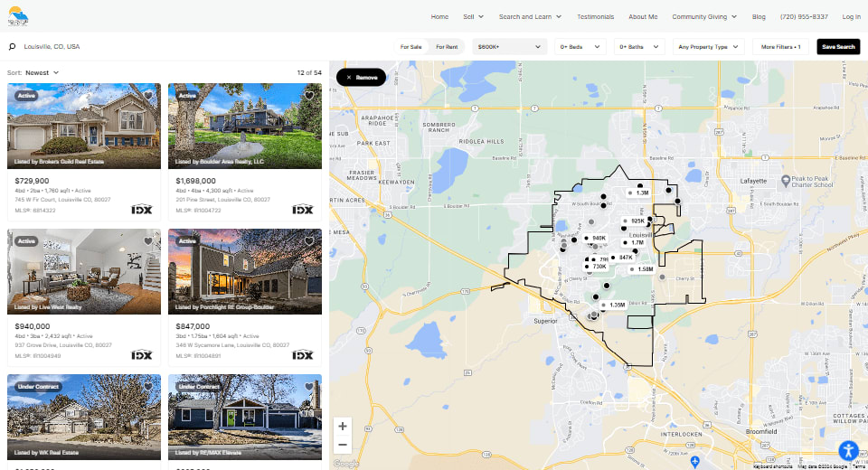Viewport: 868px width, 470px height.
Task: Click the $729,900 price text
Action: click(32, 181)
